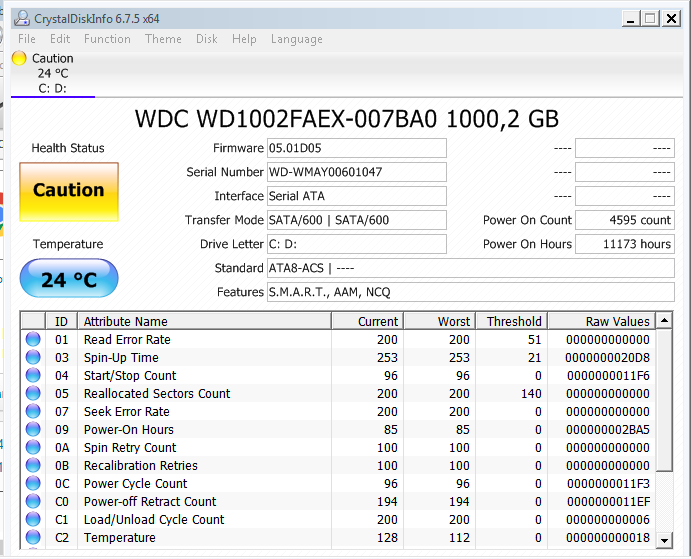
Task: Click status orb for Read Error Rate
Action: click(x=33, y=339)
